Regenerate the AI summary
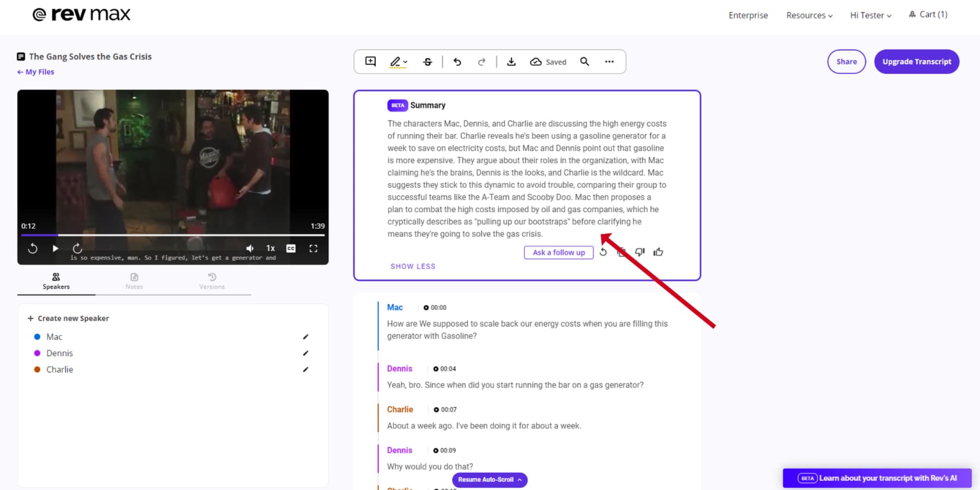 603,252
